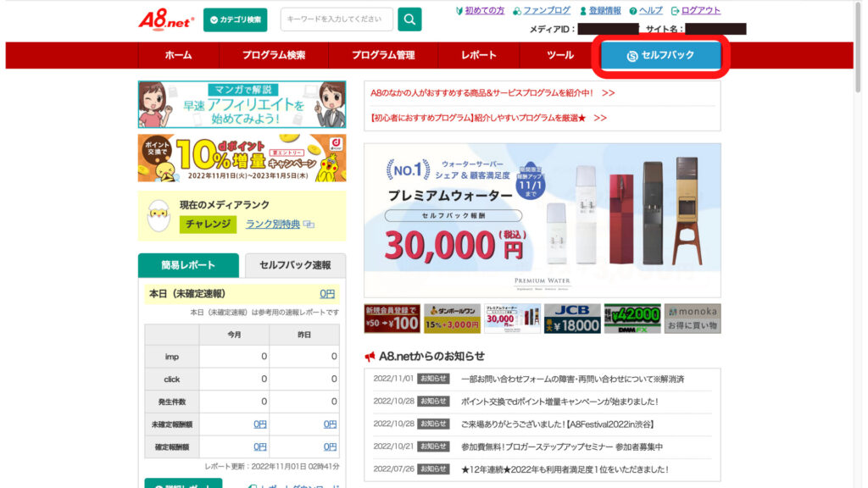Open the レポート menu
This screenshot has height=488, width=868.
pos(479,55)
